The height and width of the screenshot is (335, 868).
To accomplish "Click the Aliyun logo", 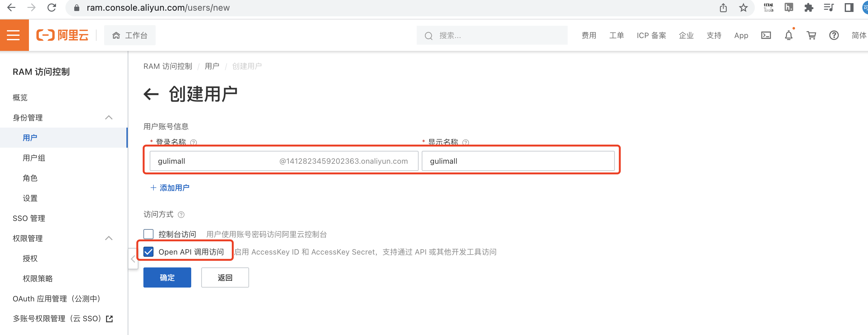I will pyautogui.click(x=62, y=35).
